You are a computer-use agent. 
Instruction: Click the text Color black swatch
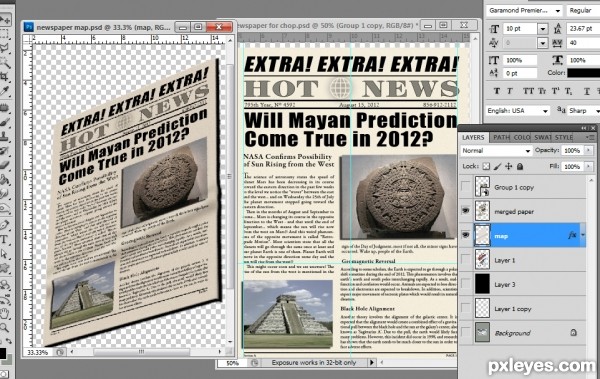[x=583, y=73]
